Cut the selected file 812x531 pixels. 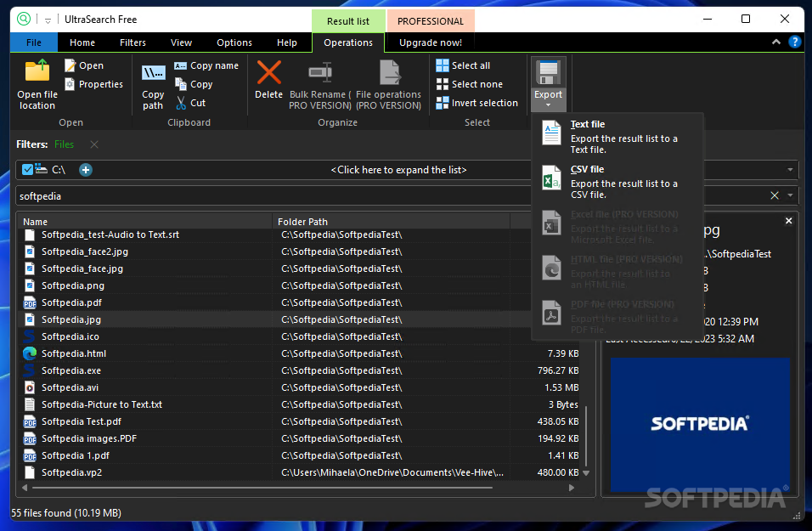(190, 103)
